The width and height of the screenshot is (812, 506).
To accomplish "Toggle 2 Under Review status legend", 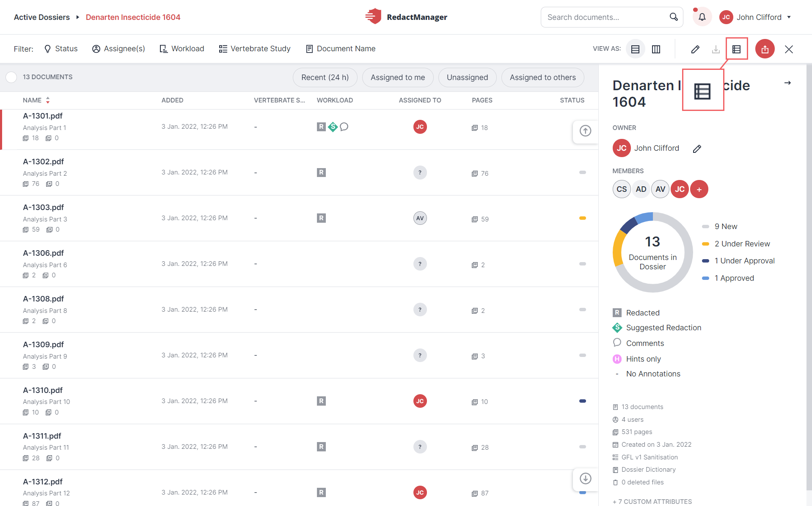I will point(736,244).
